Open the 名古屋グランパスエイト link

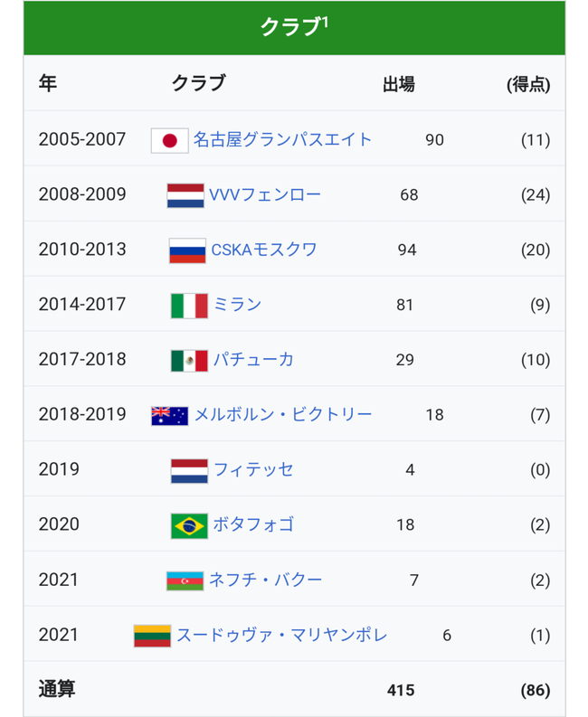(282, 139)
